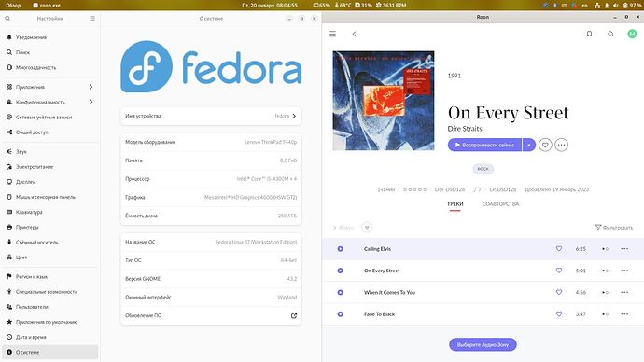Open Settings window hamburger menu
Image resolution: width=644 pixels, height=362 pixels.
pos(92,19)
